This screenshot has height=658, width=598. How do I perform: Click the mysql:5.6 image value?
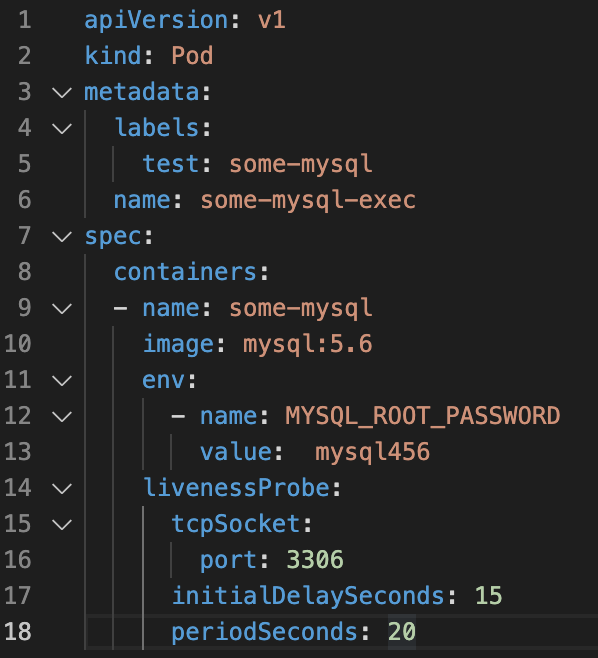click(308, 345)
